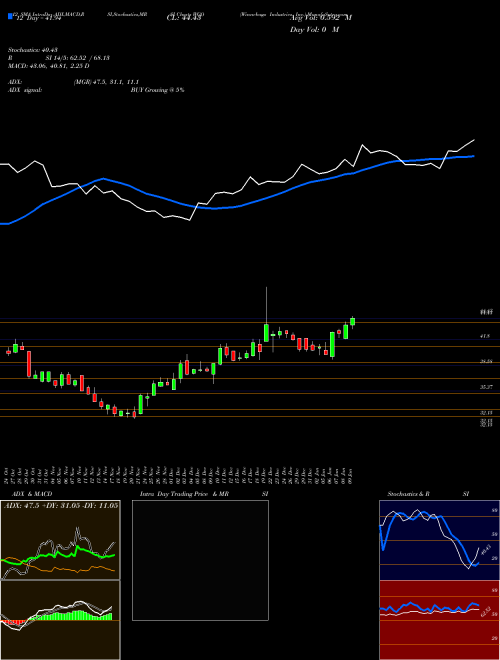The image size is (500, 660).
Task: Click the 'Day Vol: 0 M' label
Action: point(314,29)
